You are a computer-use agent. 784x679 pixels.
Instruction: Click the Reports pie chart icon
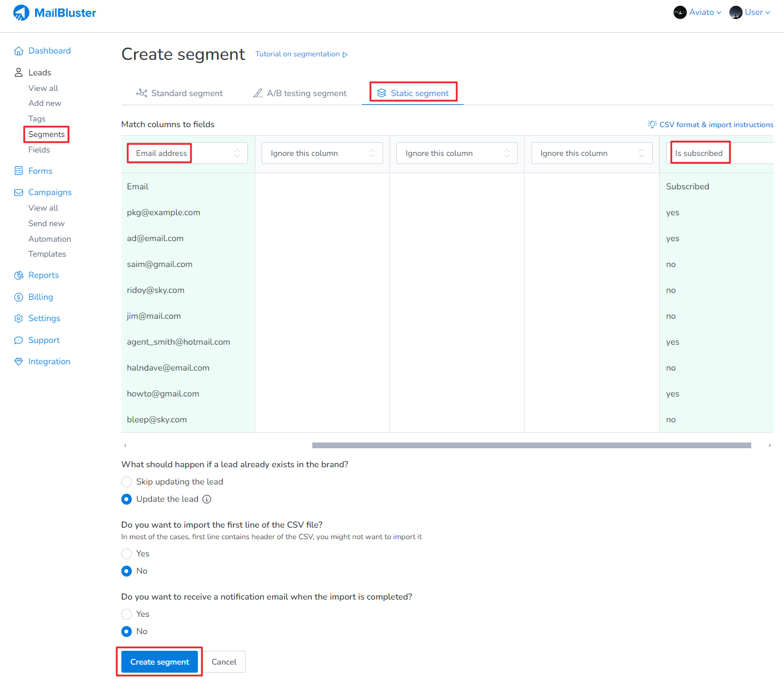tap(18, 276)
